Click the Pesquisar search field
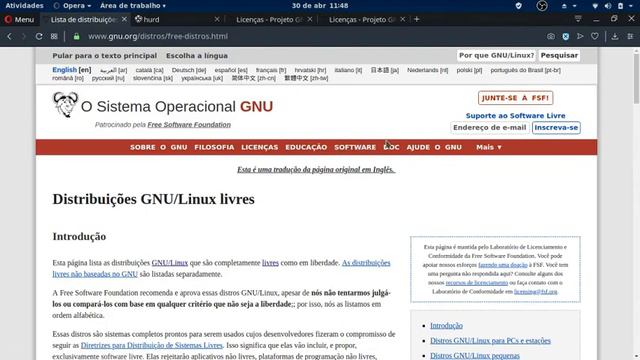 tap(559, 55)
